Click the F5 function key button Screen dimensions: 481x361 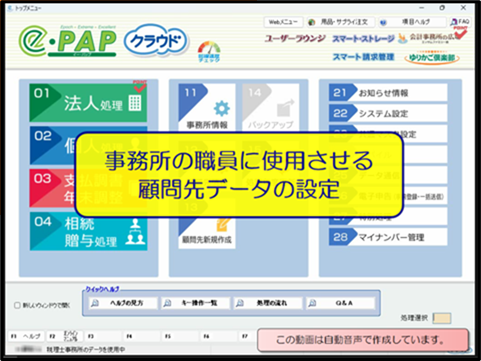[x=180, y=336]
